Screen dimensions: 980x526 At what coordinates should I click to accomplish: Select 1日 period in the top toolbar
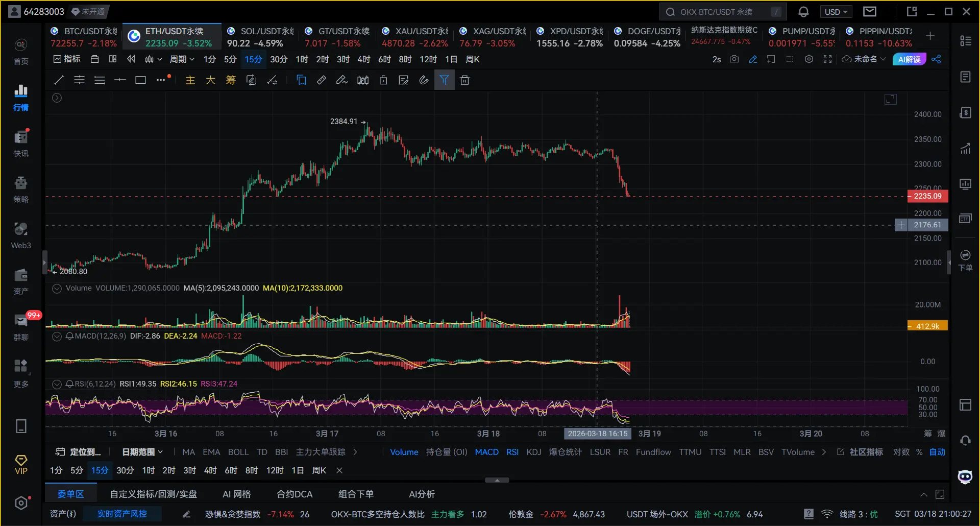coord(451,59)
